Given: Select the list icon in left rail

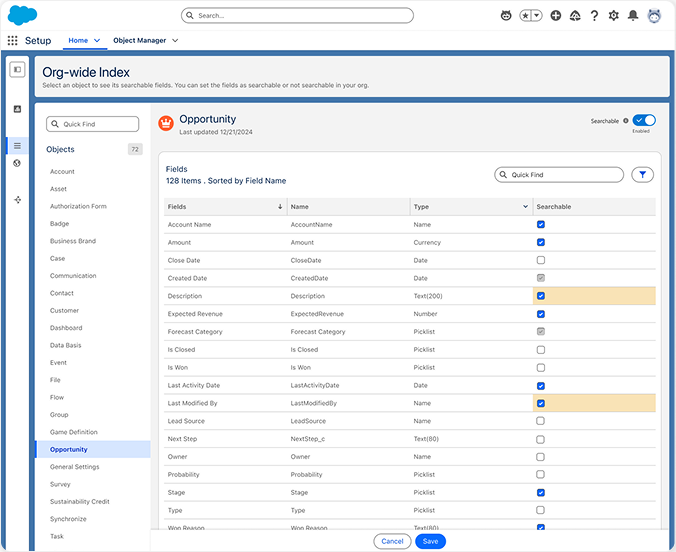Looking at the screenshot, I should tap(17, 146).
